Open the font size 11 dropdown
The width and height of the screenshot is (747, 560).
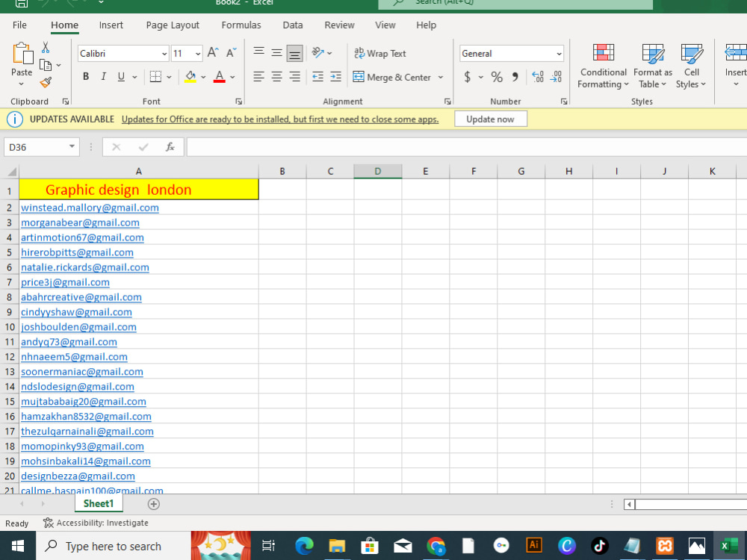coord(198,54)
